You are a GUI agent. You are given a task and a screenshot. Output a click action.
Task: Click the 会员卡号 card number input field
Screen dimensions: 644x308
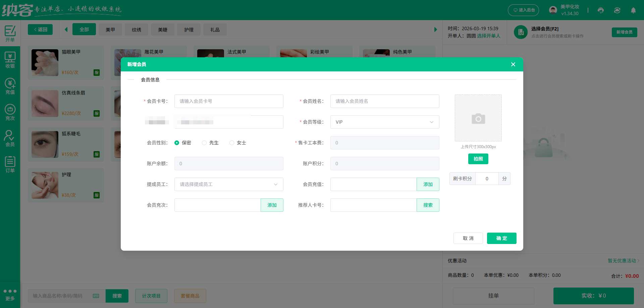pyautogui.click(x=229, y=101)
